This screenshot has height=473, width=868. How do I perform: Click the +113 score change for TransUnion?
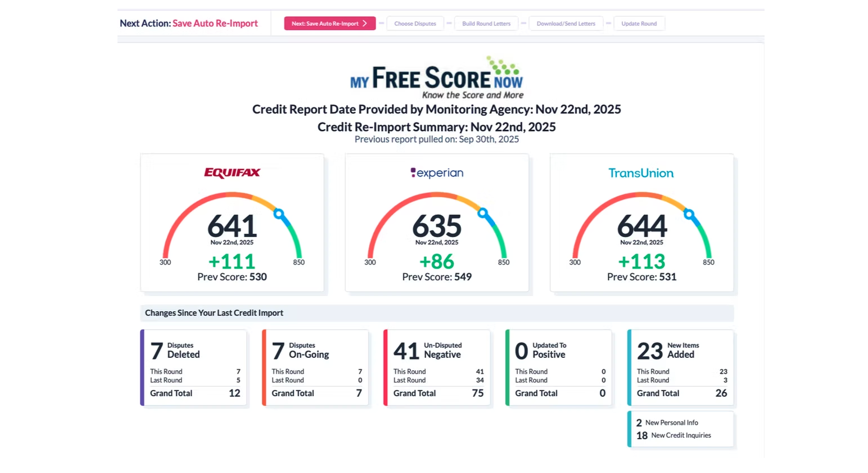pos(641,261)
